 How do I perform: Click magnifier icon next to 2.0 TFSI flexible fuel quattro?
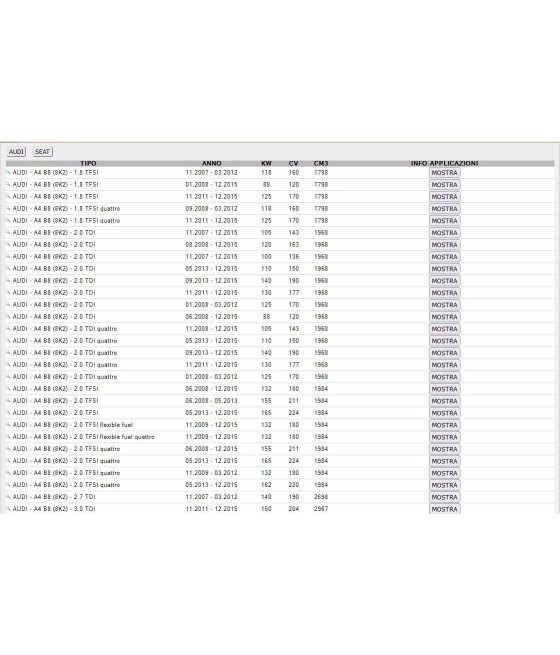tap(8, 437)
